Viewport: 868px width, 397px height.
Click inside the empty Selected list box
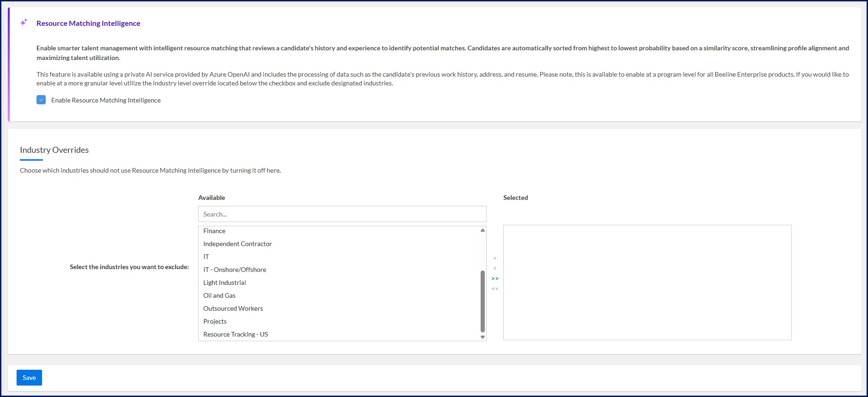coord(647,283)
